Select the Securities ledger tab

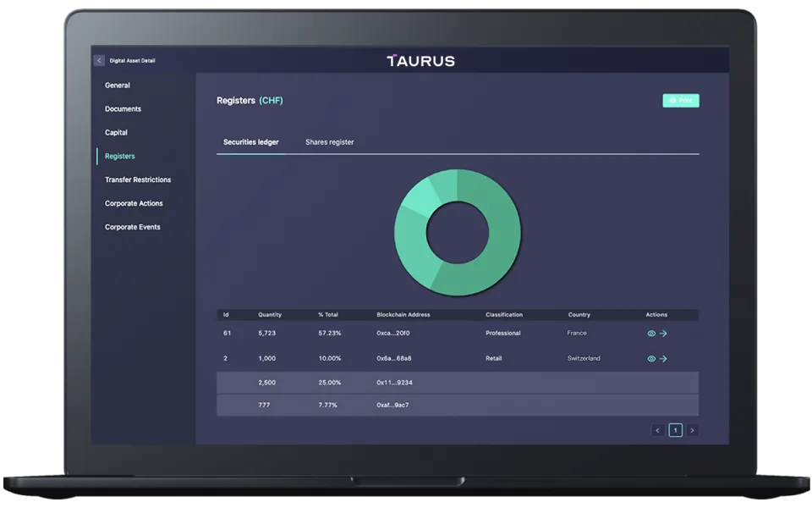(x=250, y=142)
